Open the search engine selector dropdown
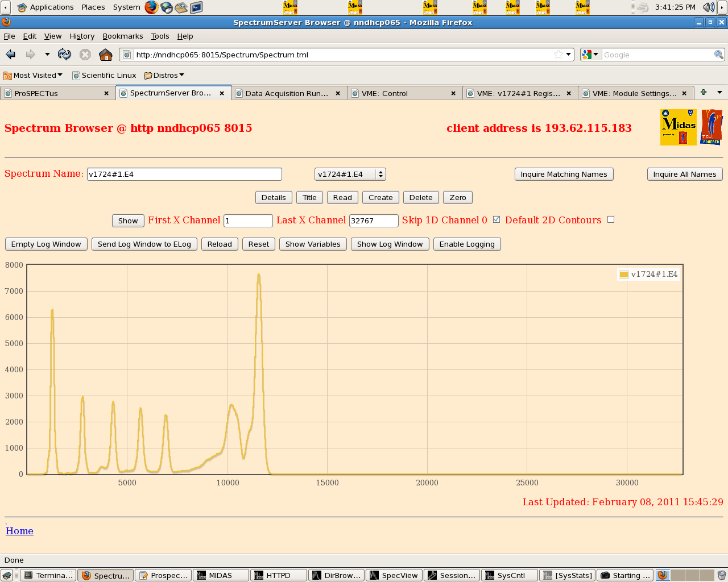728x582 pixels. [591, 55]
